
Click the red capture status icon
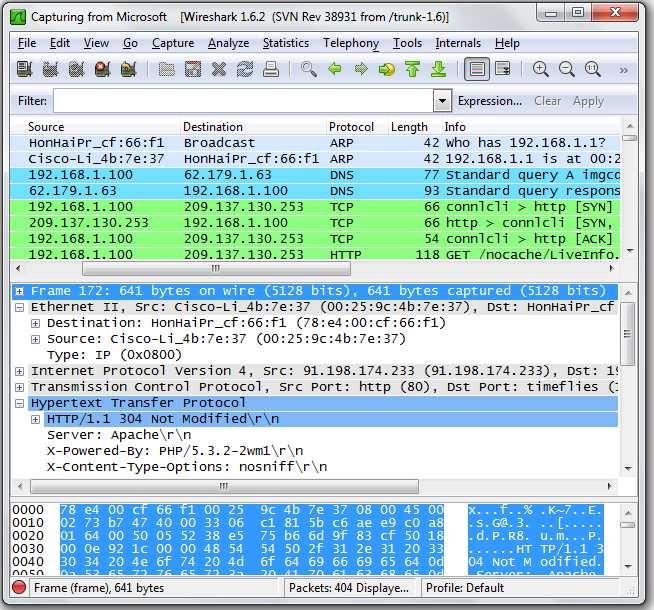(x=19, y=587)
